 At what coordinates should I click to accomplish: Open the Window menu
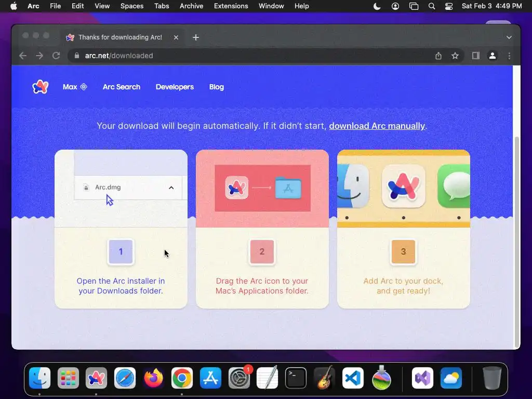click(271, 6)
